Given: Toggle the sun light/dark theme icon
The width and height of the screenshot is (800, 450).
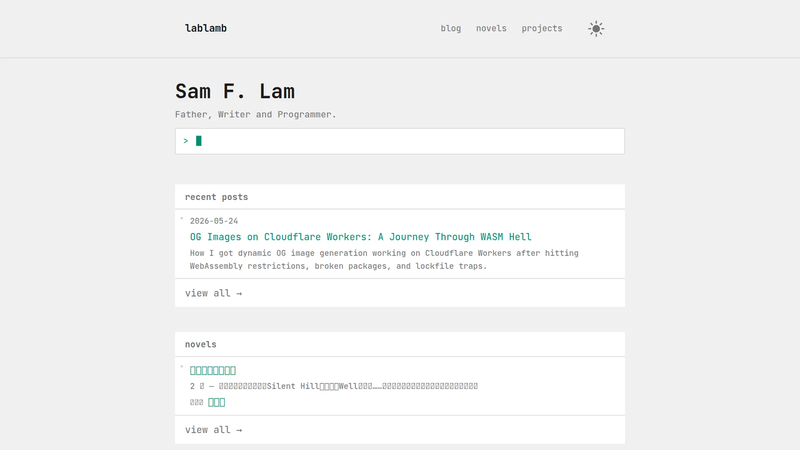Looking at the screenshot, I should click(x=596, y=29).
